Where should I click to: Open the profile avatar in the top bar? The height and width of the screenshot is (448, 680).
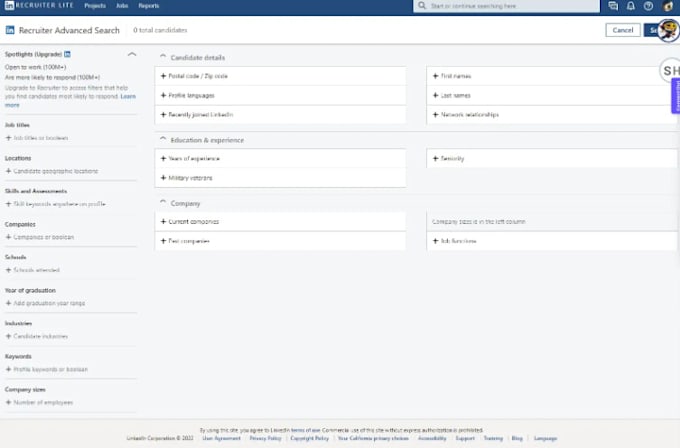pos(668,6)
